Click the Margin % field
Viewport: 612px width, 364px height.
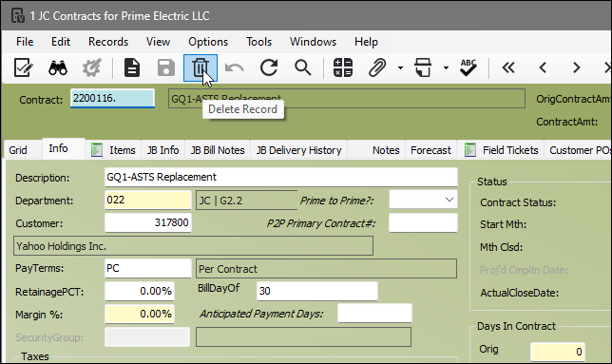click(x=140, y=314)
